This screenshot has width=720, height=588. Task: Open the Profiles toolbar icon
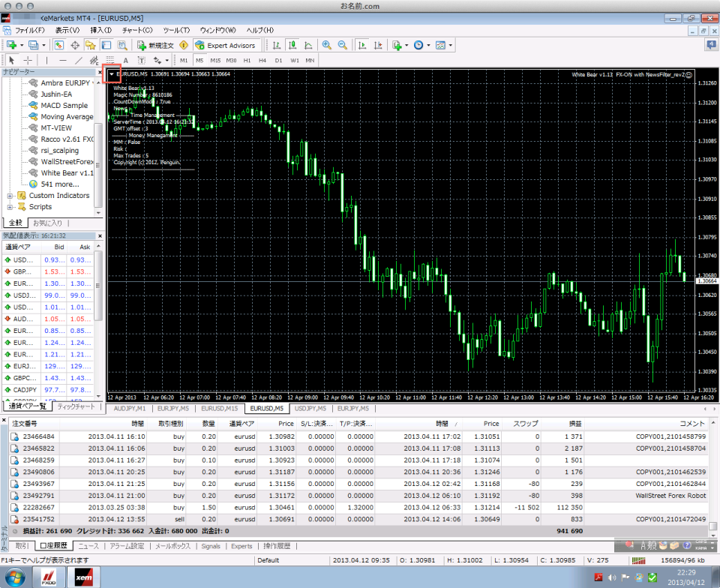pyautogui.click(x=34, y=45)
